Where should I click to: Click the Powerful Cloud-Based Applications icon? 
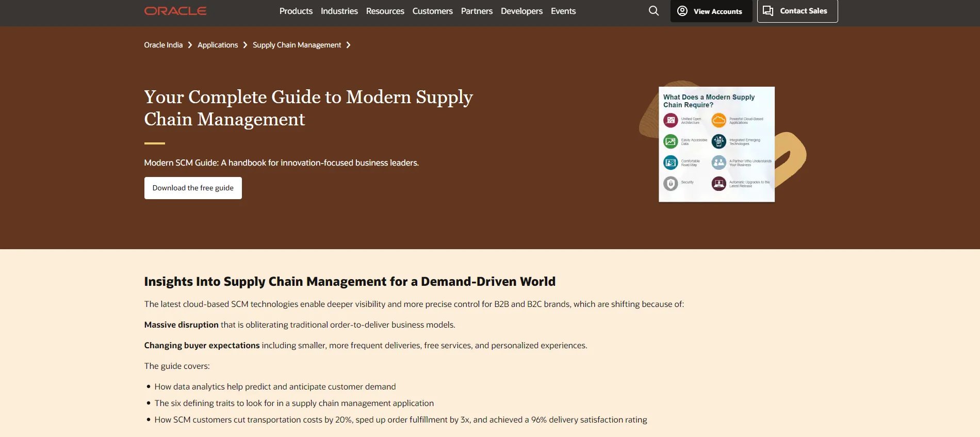click(719, 120)
